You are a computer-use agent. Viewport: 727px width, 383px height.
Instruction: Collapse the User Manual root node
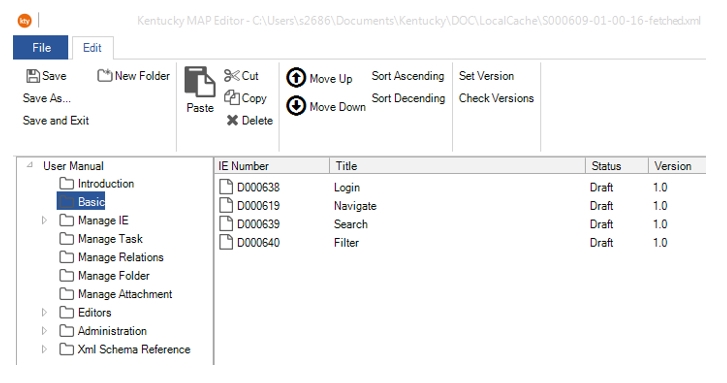tap(30, 165)
